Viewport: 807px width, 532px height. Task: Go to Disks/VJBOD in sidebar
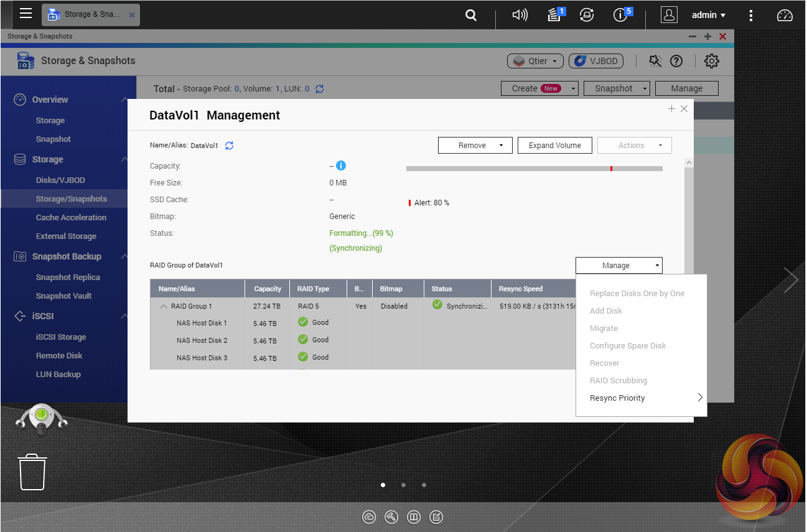point(60,180)
